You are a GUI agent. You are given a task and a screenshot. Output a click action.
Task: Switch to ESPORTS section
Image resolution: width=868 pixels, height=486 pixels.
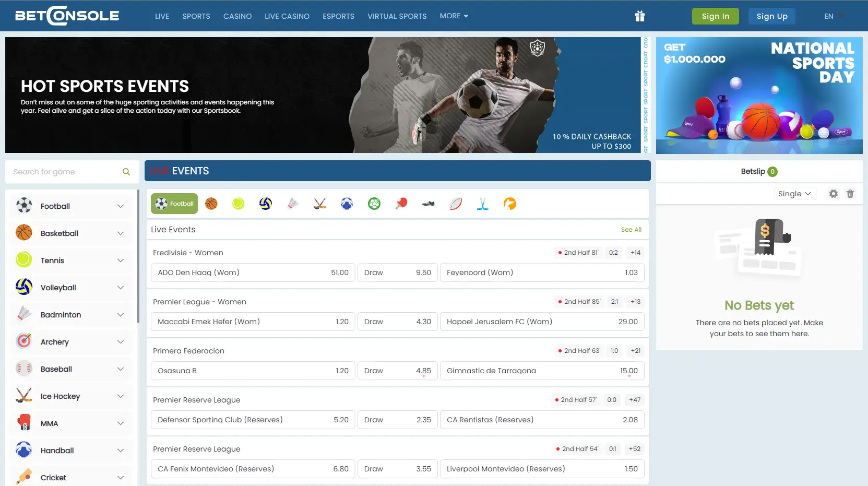click(x=339, y=16)
